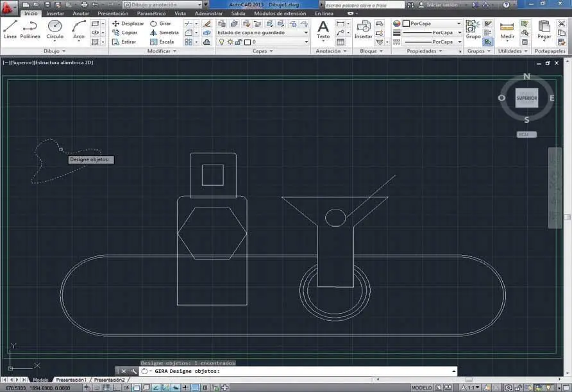Click SUPERIOR face on the ViewCube
The width and height of the screenshot is (572, 392).
click(x=526, y=97)
